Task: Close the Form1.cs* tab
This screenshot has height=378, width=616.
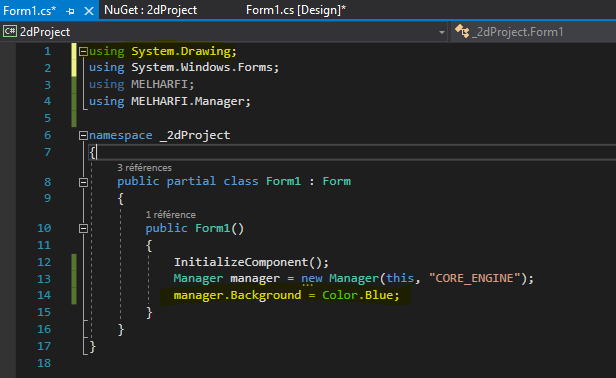Action: tap(89, 11)
